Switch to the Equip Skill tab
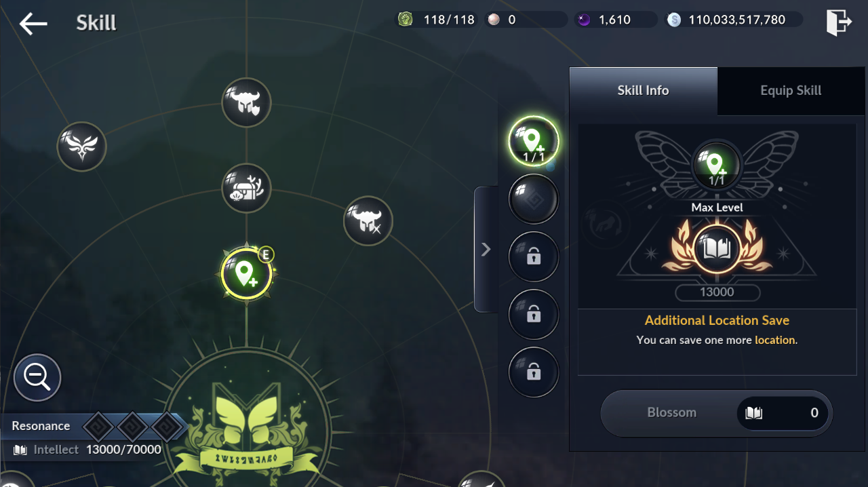868x487 pixels. click(x=791, y=91)
